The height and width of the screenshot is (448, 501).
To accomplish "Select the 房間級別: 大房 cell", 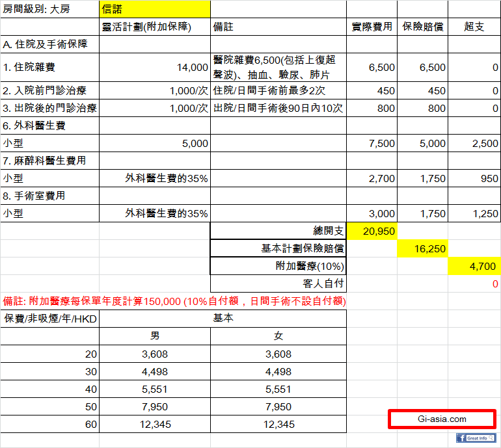I will click(x=50, y=9).
